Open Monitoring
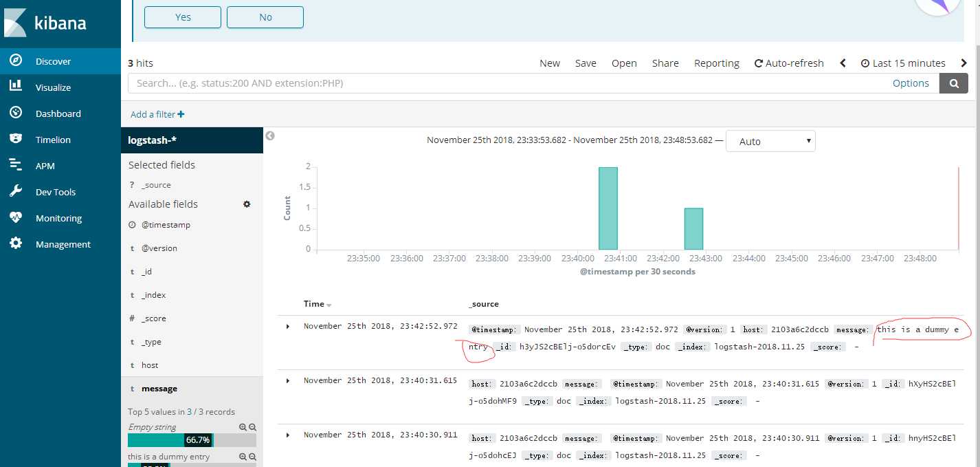Image resolution: width=980 pixels, height=467 pixels. (60, 218)
